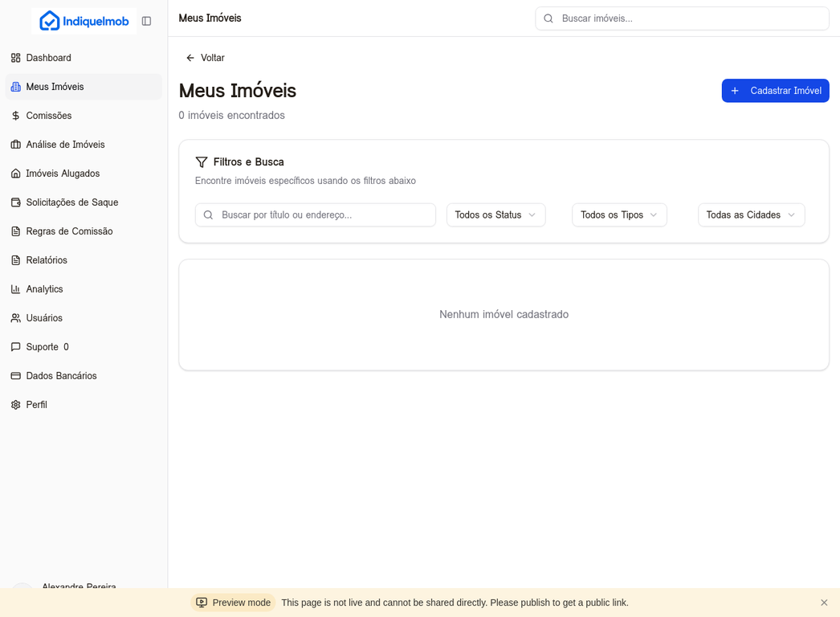840x617 pixels.
Task: Click the Comissões dollar sign icon
Action: tap(16, 116)
